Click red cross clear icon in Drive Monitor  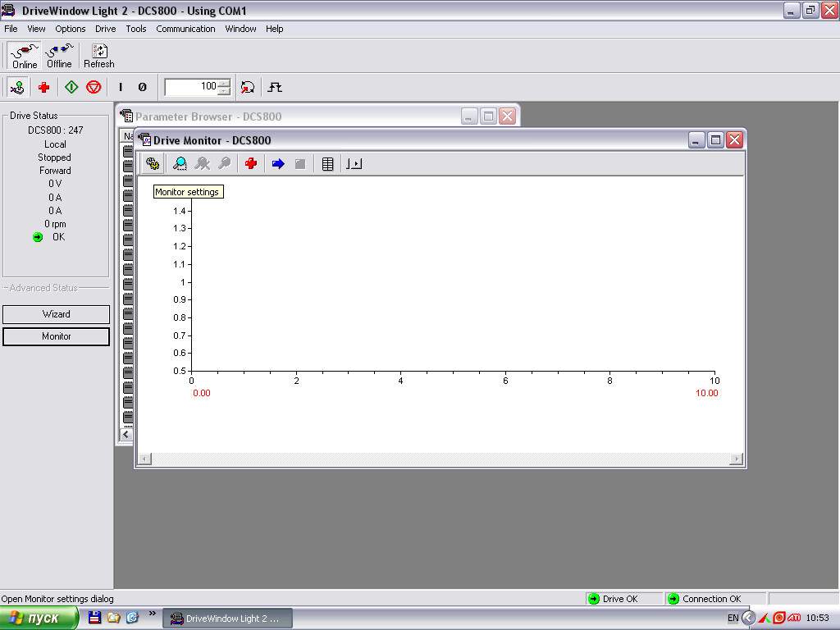point(251,163)
